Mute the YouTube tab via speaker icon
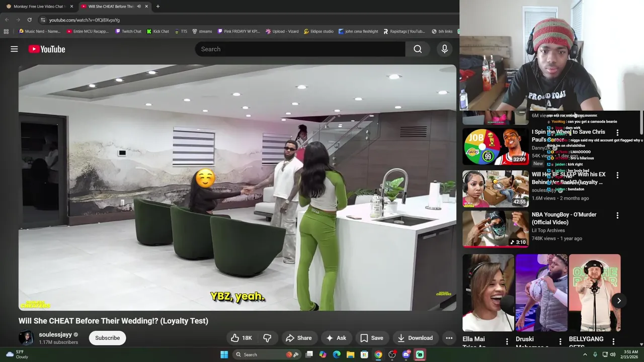 pyautogui.click(x=138, y=7)
